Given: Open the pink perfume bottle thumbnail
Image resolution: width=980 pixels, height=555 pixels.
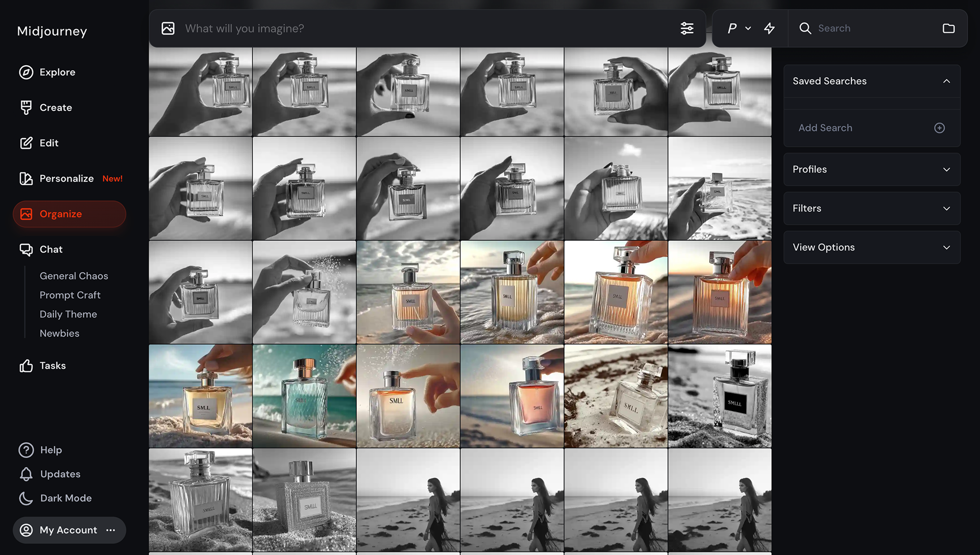Looking at the screenshot, I should [512, 396].
